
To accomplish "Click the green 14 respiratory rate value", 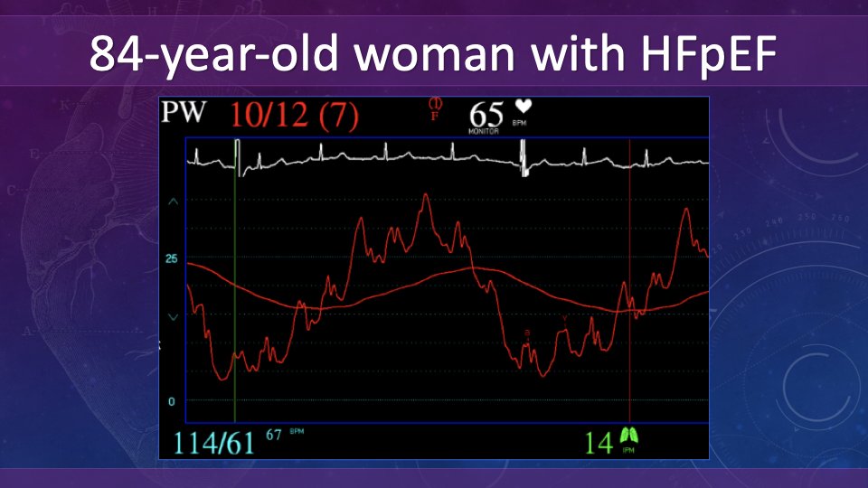I will click(x=599, y=443).
